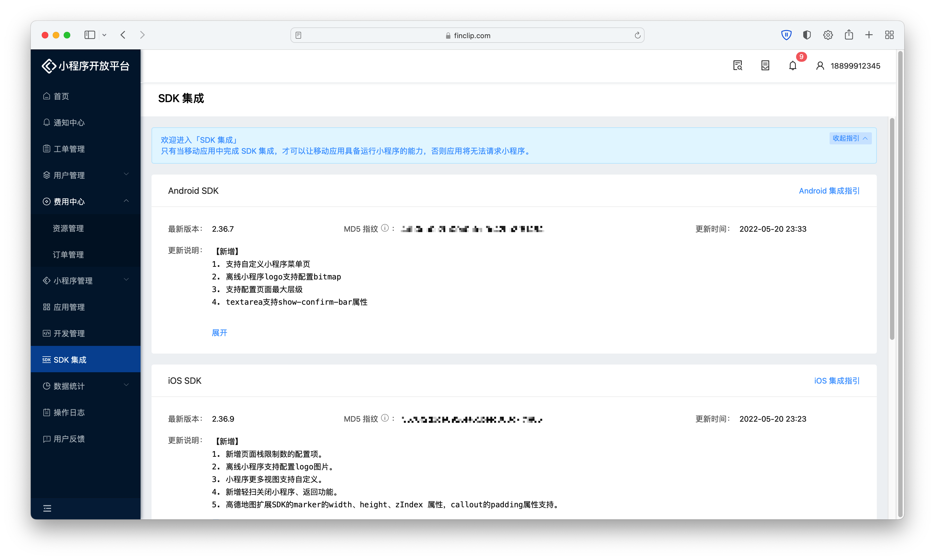Click the iOS version 2.36.9
The image size is (935, 560).
(x=223, y=419)
